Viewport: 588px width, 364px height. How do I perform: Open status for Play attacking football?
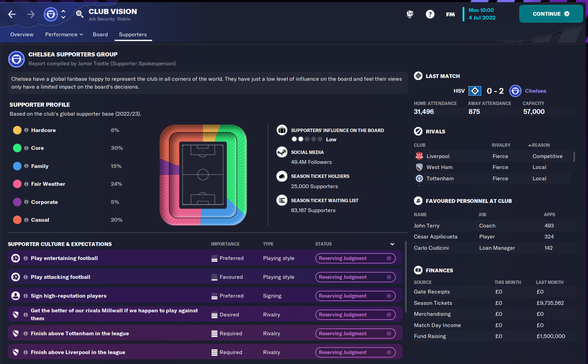click(x=355, y=277)
